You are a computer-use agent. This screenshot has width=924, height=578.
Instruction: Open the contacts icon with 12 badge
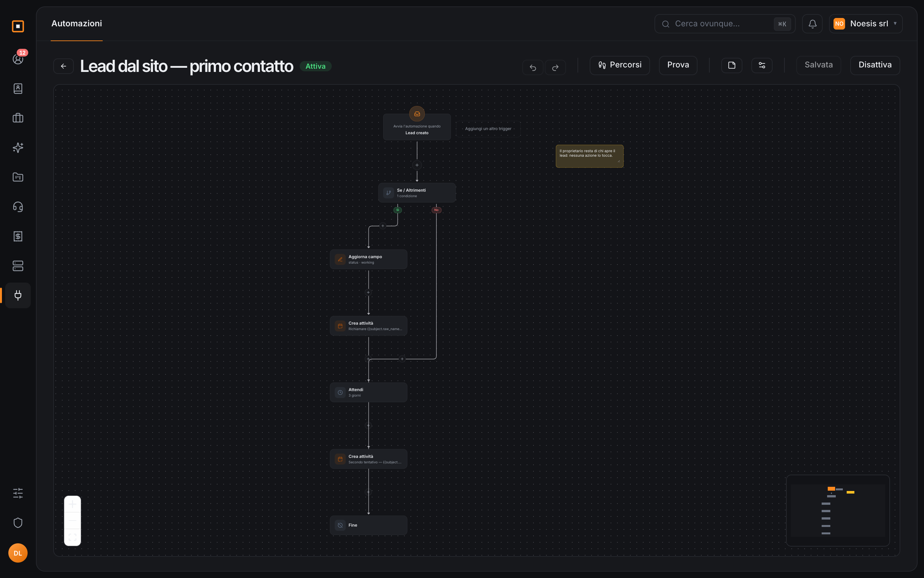[x=18, y=59]
